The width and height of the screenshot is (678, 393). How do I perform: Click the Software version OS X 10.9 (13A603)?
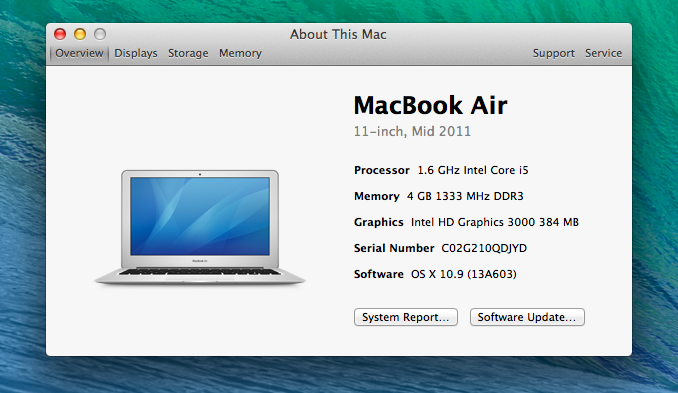[x=464, y=274]
